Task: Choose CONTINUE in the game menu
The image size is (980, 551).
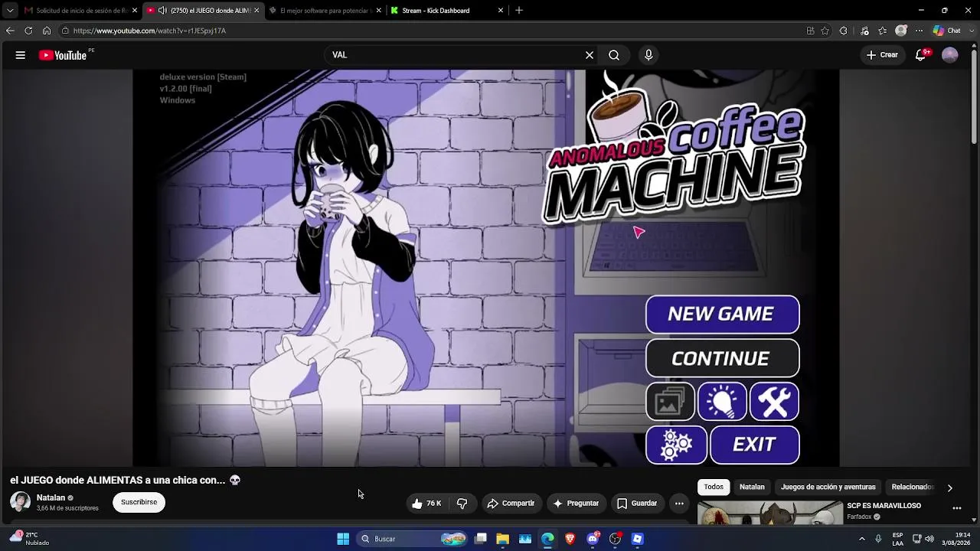Action: (x=722, y=358)
